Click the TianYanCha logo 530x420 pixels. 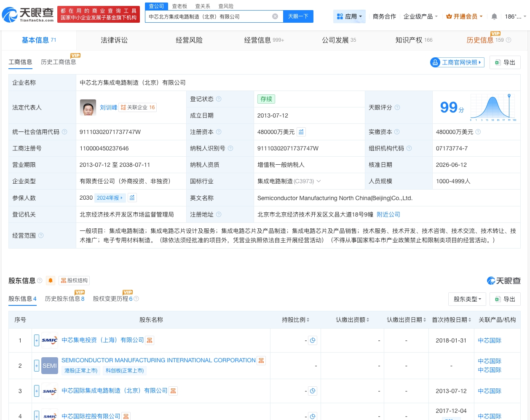click(28, 14)
